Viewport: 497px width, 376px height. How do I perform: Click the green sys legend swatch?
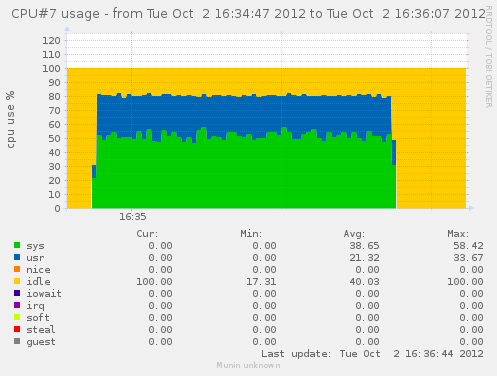[17, 245]
